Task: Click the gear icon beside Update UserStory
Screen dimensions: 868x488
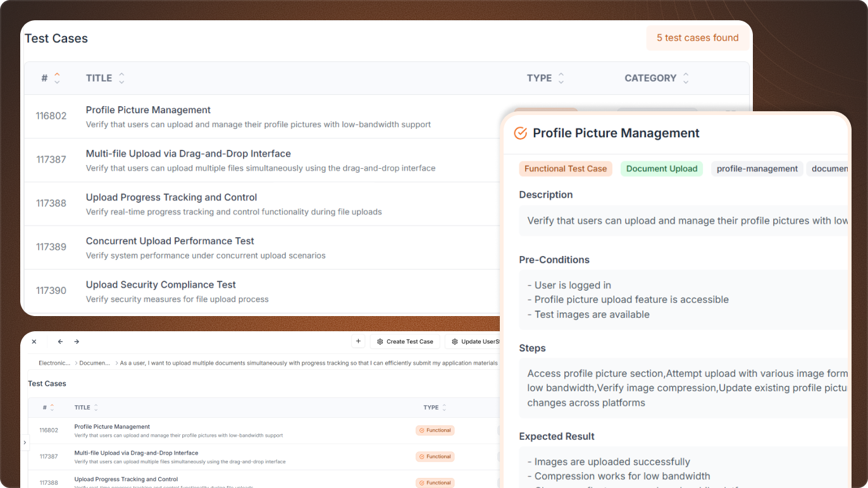Action: pyautogui.click(x=454, y=341)
